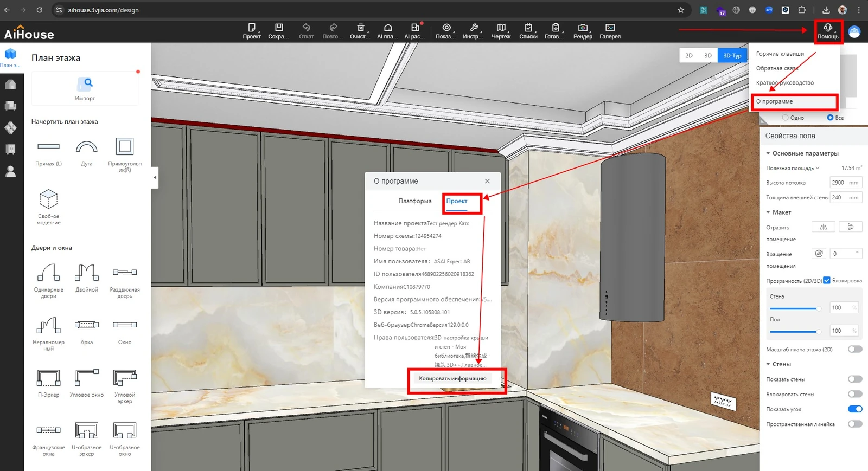
Task: Uncheck the Блокировка checkbox
Action: coord(827,280)
